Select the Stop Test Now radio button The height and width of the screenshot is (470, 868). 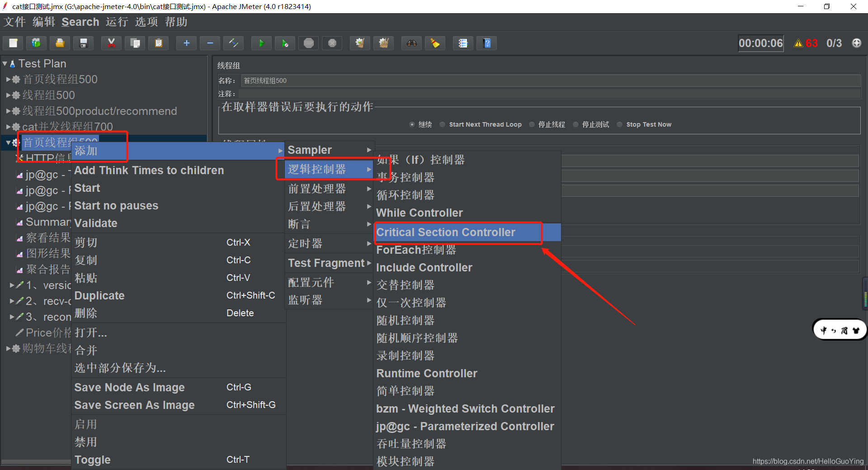[620, 124]
